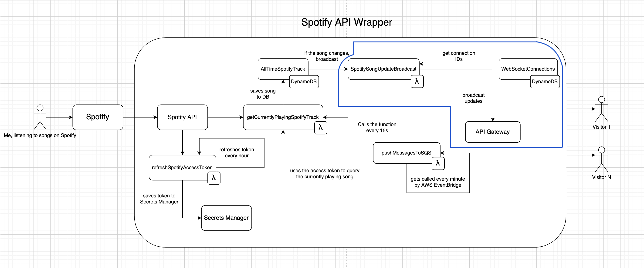Select the stick figure labeled Me
This screenshot has height=268, width=644.
[x=40, y=117]
